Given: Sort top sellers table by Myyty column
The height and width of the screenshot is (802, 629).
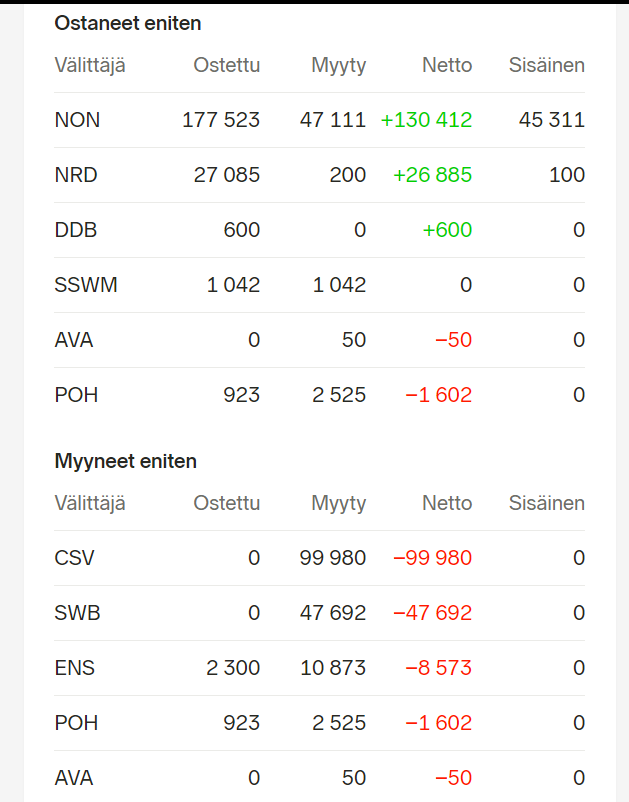Looking at the screenshot, I should tap(338, 503).
